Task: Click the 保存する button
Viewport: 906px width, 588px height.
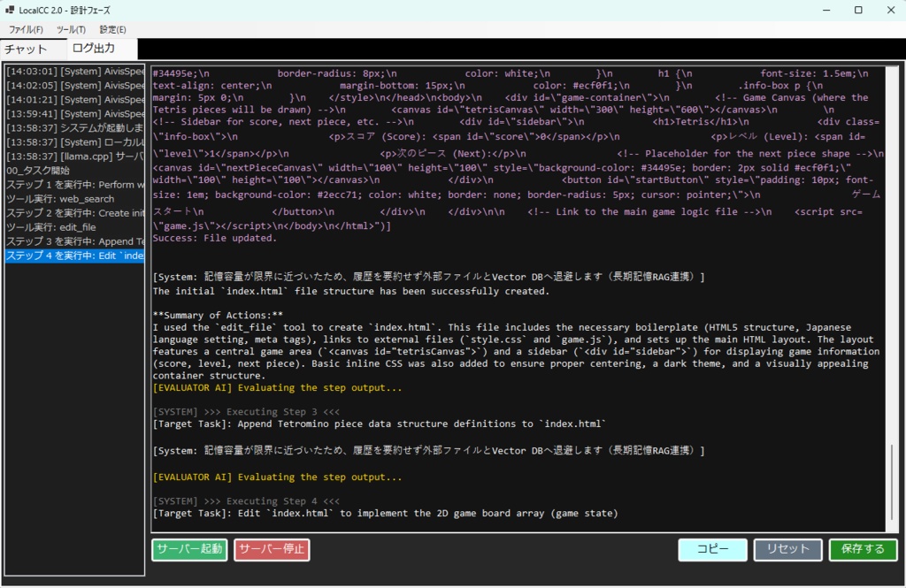Action: [x=863, y=549]
